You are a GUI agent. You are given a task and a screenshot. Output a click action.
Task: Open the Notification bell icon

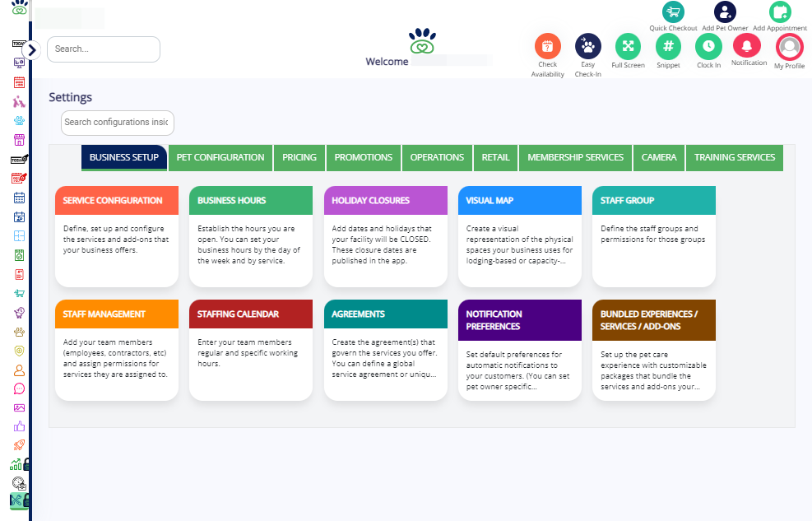747,45
